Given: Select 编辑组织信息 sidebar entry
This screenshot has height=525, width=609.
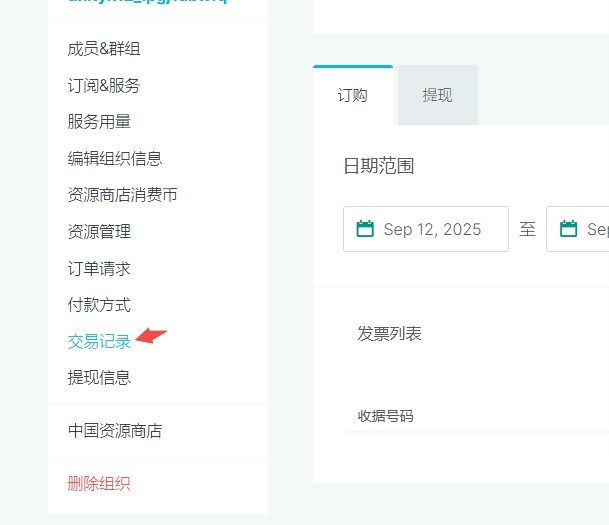Looking at the screenshot, I should (x=115, y=158).
